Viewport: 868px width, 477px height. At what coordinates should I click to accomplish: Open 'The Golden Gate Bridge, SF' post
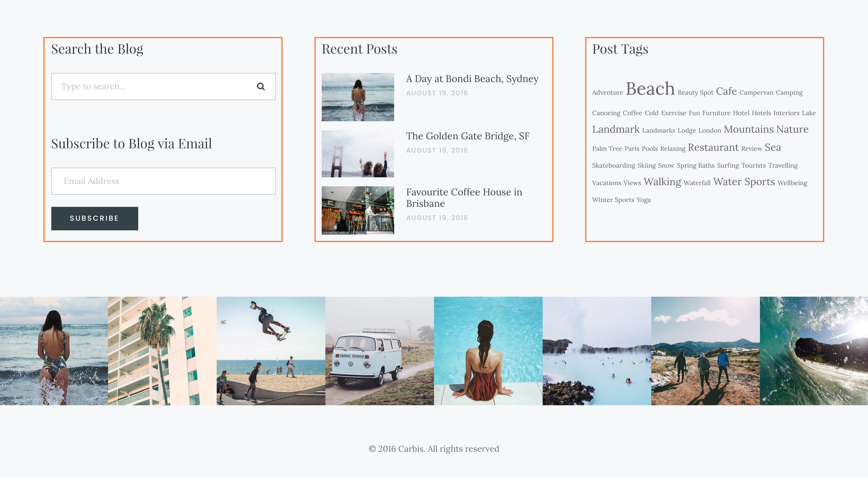(x=468, y=136)
